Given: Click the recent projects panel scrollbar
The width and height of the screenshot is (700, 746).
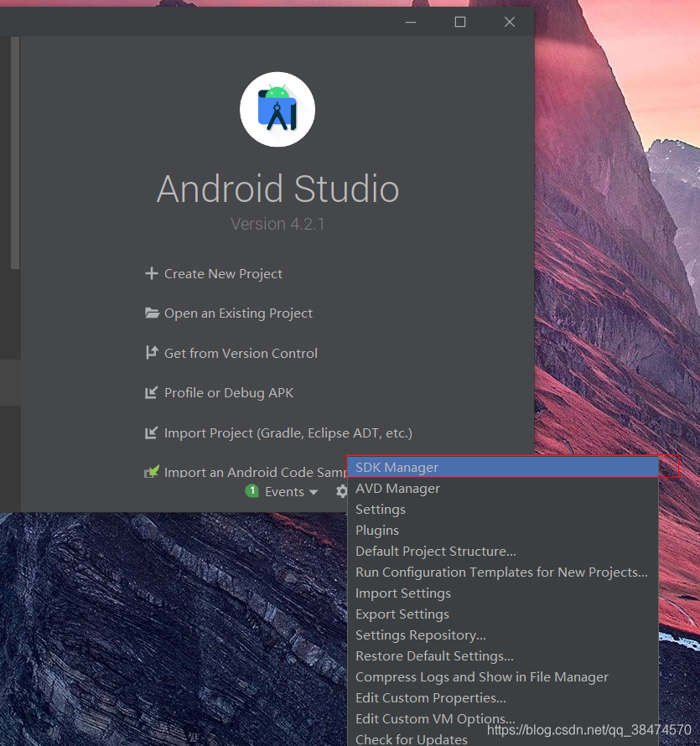Looking at the screenshot, I should coord(15,153).
